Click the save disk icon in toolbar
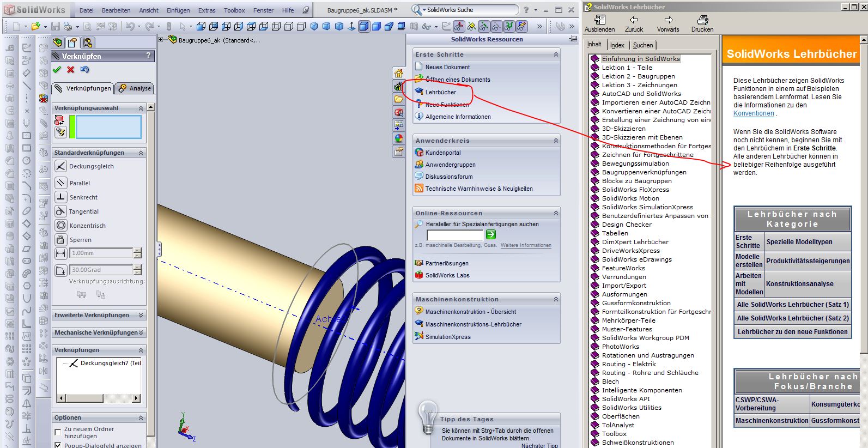This screenshot has height=448, width=868. pos(56,26)
